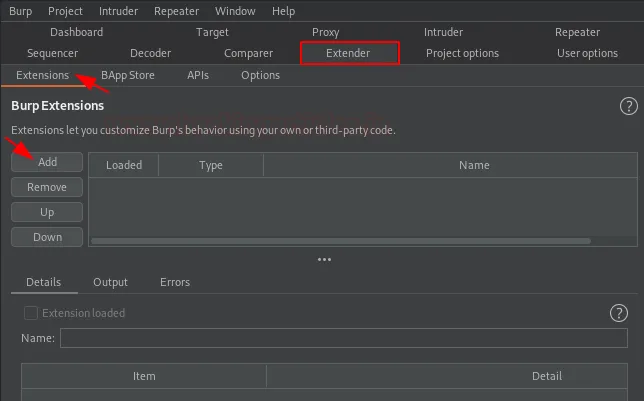Open the Burp menu

tap(20, 11)
